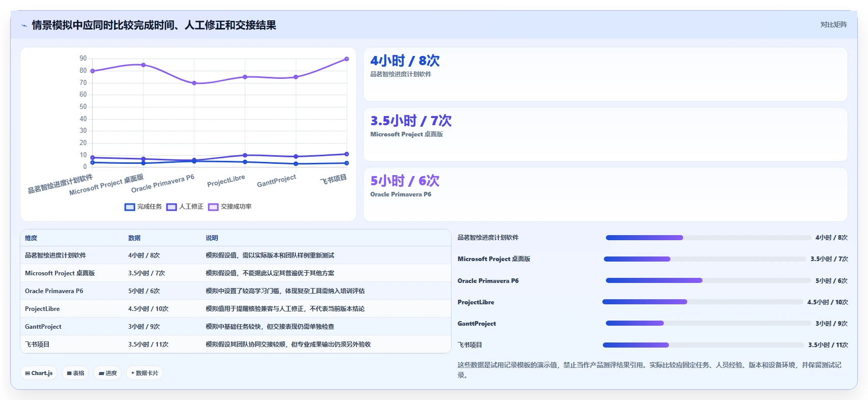This screenshot has height=400, width=868.
Task: Toggle the 完成任务 legend series
Action: pyautogui.click(x=143, y=207)
